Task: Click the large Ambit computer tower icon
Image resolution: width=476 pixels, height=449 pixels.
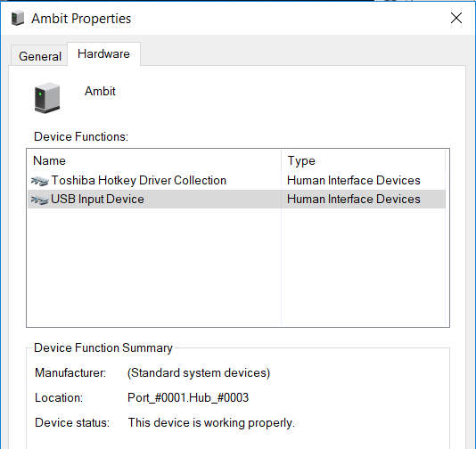Action: [x=47, y=98]
